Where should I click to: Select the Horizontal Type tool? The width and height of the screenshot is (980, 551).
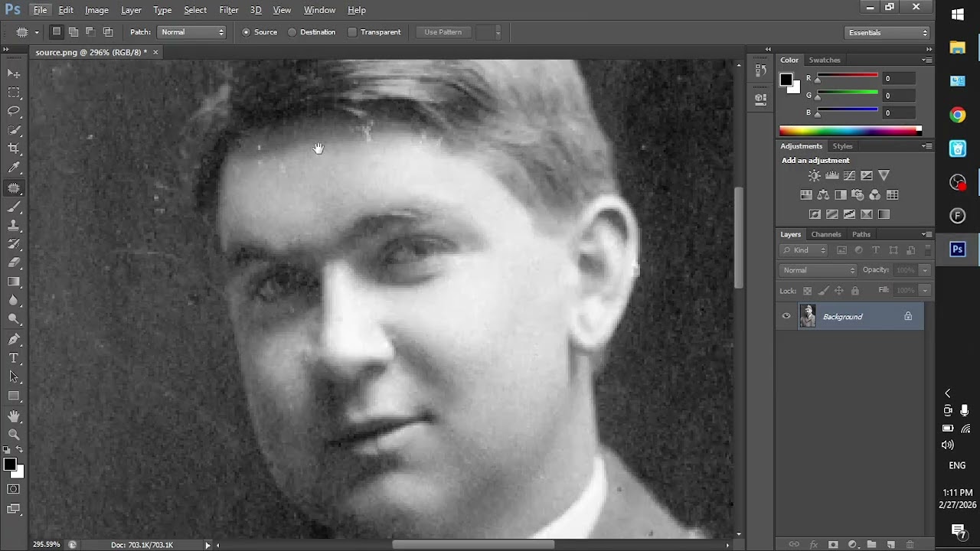click(14, 358)
